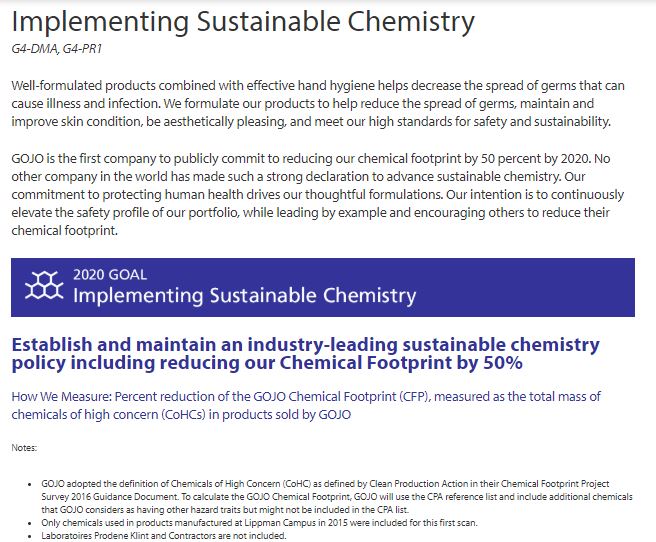
Task: Click the note about Lippman Campus 2015
Action: [250, 523]
